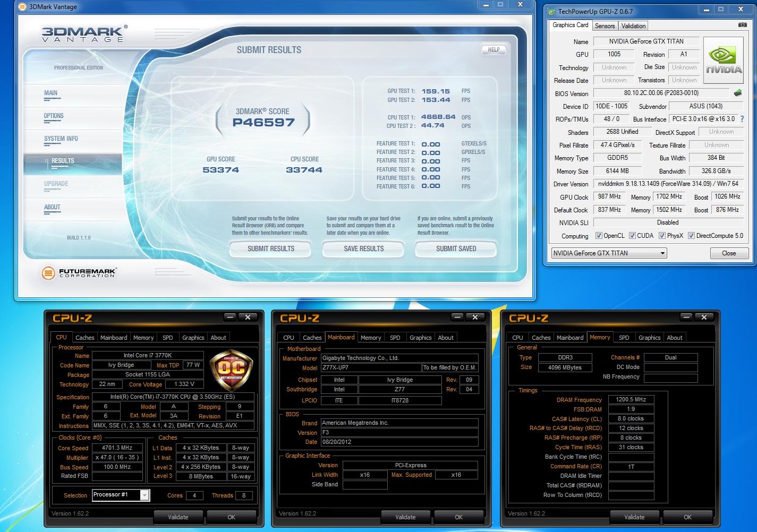Open UPGRADE in 3DMark sidebar
The height and width of the screenshot is (532, 757).
pyautogui.click(x=56, y=184)
